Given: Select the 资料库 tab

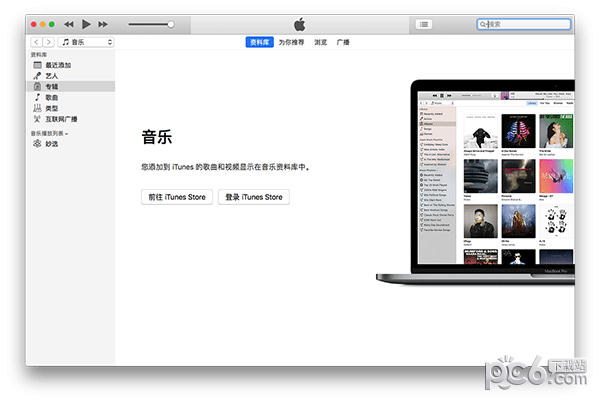Looking at the screenshot, I should coord(259,42).
